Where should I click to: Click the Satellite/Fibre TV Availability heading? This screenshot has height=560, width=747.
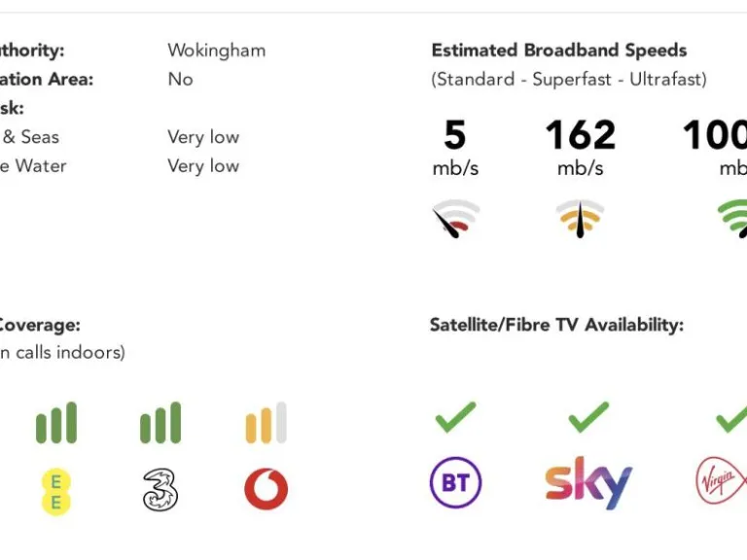pos(556,325)
